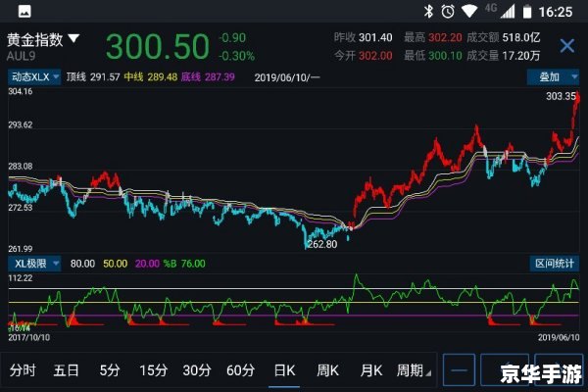Tap the -0.30% change percentage

[x=236, y=56]
